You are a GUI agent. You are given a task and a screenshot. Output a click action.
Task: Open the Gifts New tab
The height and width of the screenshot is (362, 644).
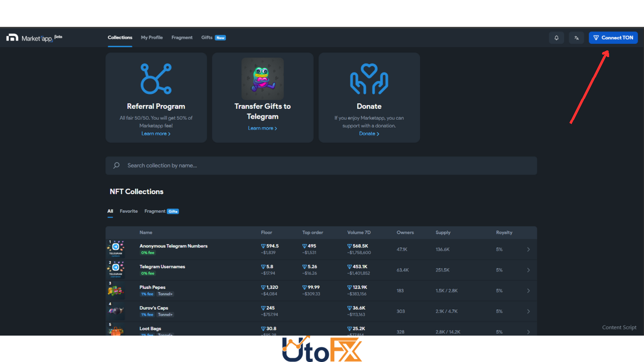[x=214, y=38]
